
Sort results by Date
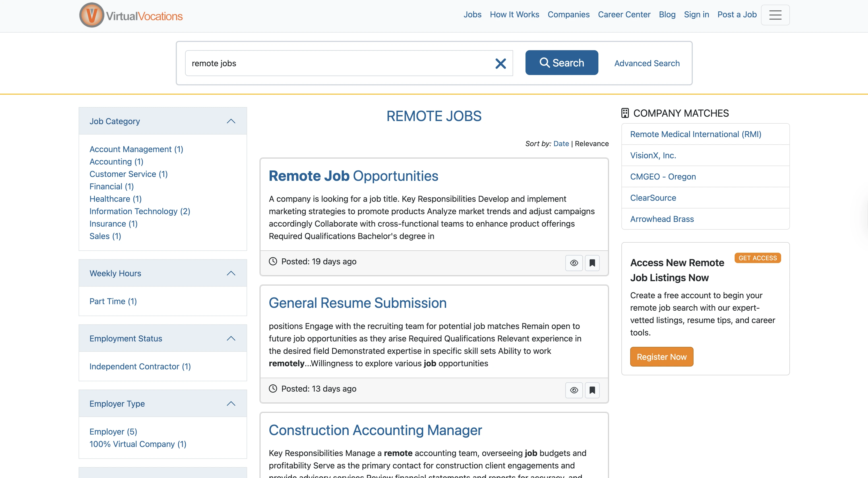561,144
